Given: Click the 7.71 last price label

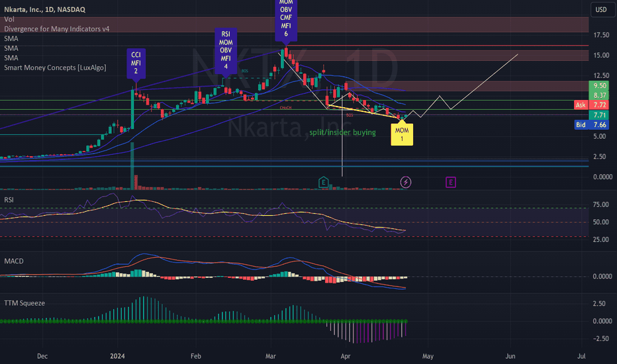Looking at the screenshot, I should (599, 115).
